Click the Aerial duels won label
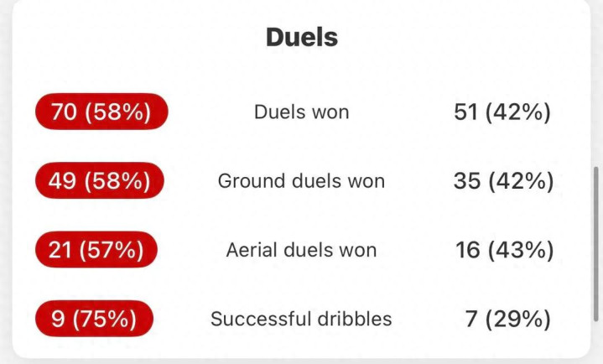Image resolution: width=603 pixels, height=364 pixels. (x=301, y=250)
